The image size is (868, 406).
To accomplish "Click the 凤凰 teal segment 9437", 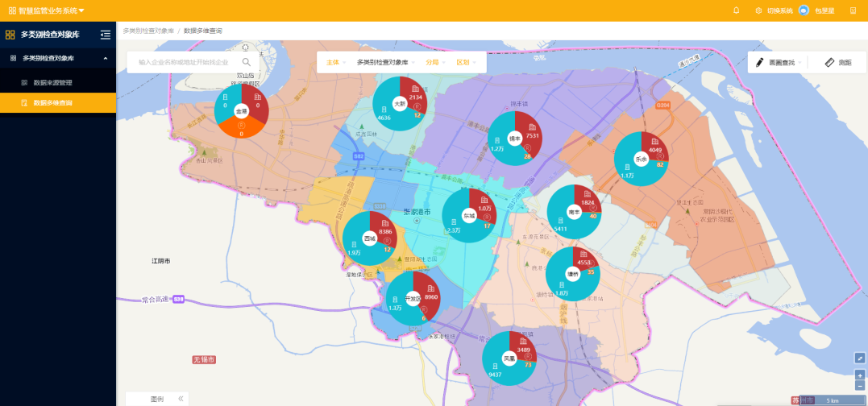I will click(495, 371).
